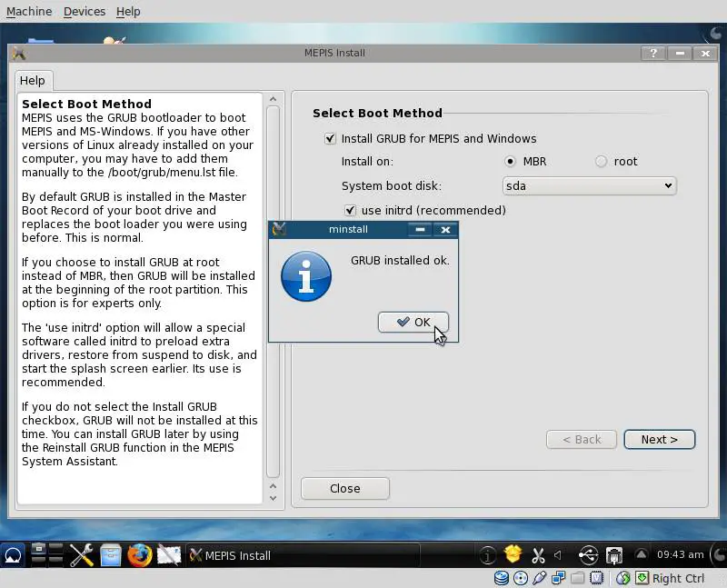Open the VirtualBox Help menu
Viewport: 727px width, 588px height.
[x=128, y=11]
